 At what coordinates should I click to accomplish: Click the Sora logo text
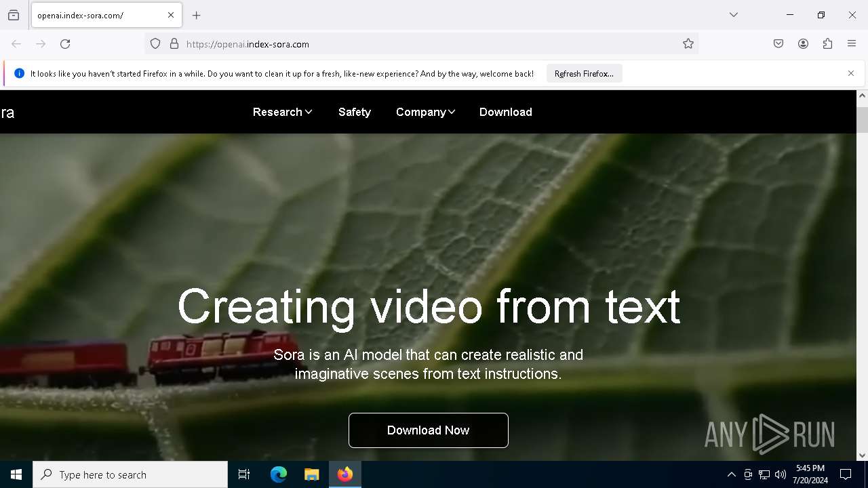(x=7, y=113)
